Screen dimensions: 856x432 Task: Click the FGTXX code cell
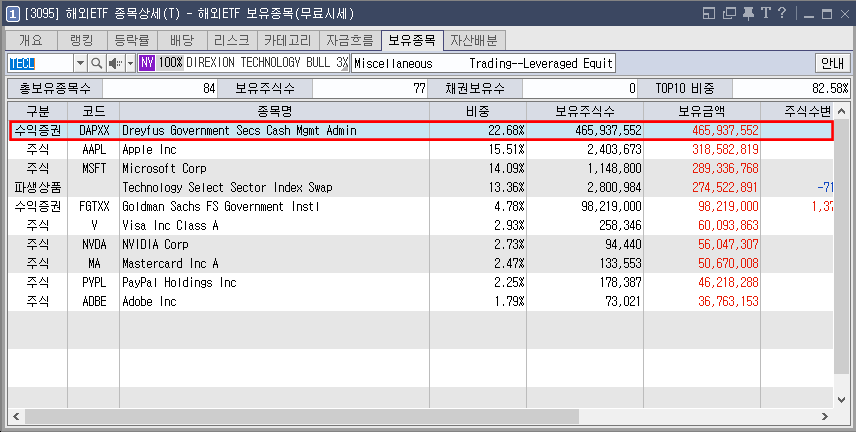94,206
